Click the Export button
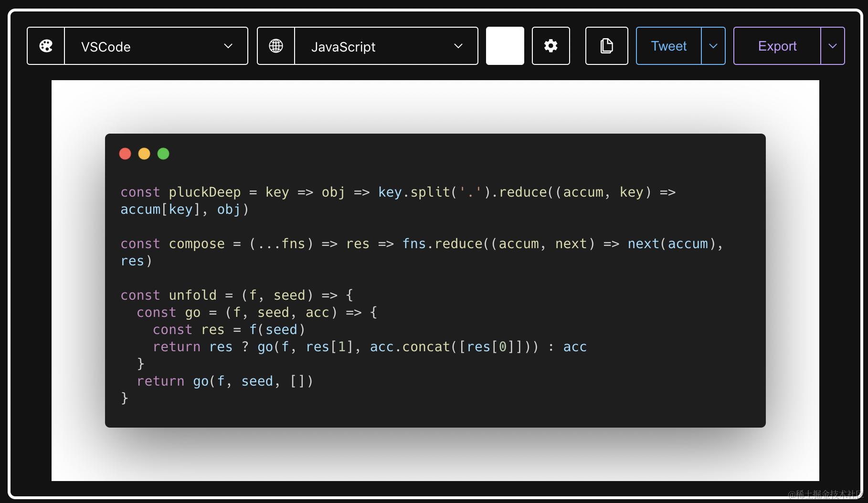The image size is (868, 503). pos(777,46)
